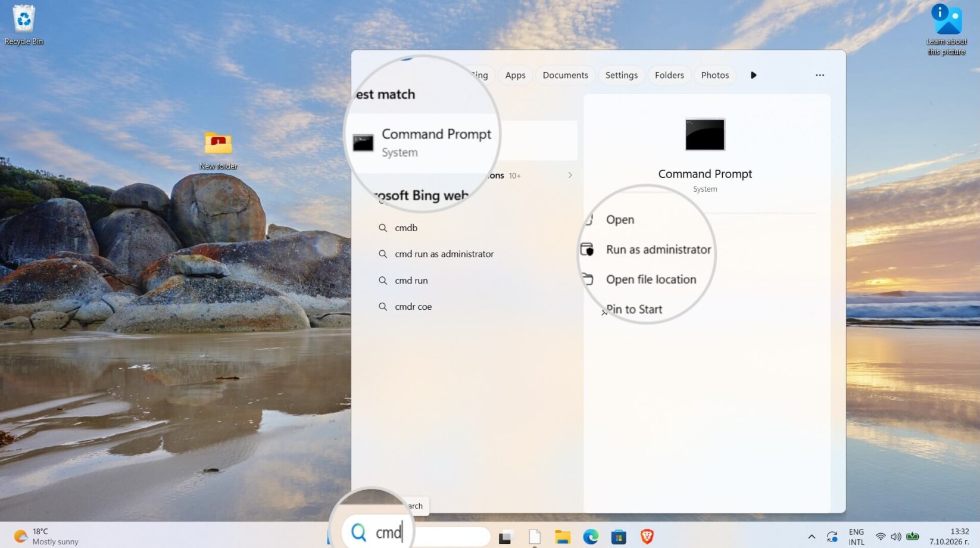Image resolution: width=980 pixels, height=548 pixels.
Task: Choose Run as administrator for Command Prompt
Action: (x=658, y=250)
